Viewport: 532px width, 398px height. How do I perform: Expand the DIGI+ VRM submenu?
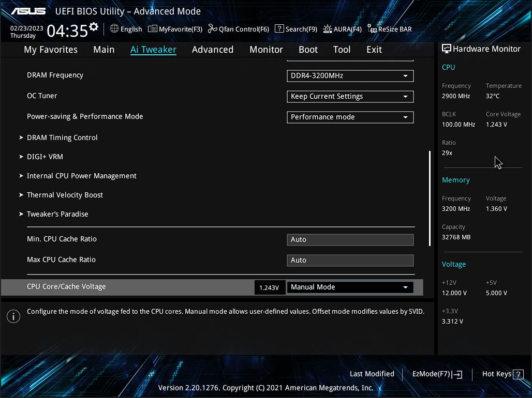click(x=45, y=157)
